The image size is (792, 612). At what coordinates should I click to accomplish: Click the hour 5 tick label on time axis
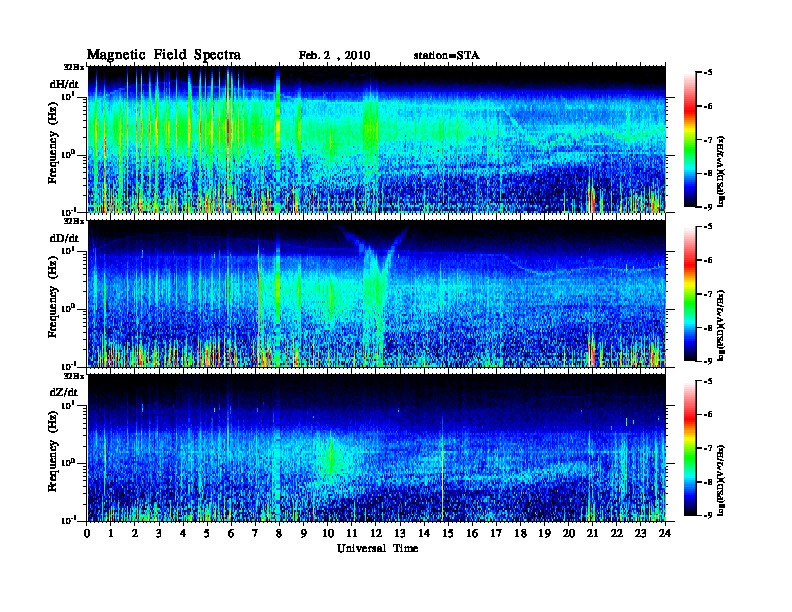tap(207, 533)
